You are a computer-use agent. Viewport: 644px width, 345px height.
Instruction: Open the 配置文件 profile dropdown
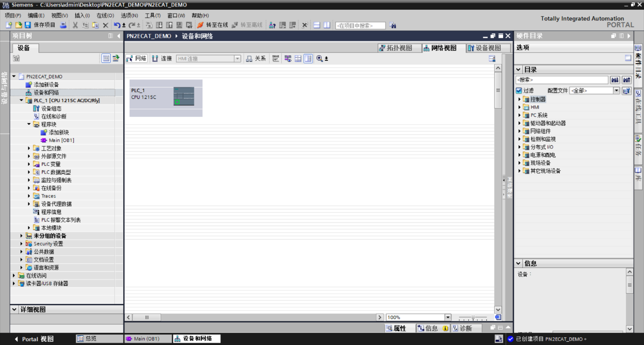[x=595, y=91]
